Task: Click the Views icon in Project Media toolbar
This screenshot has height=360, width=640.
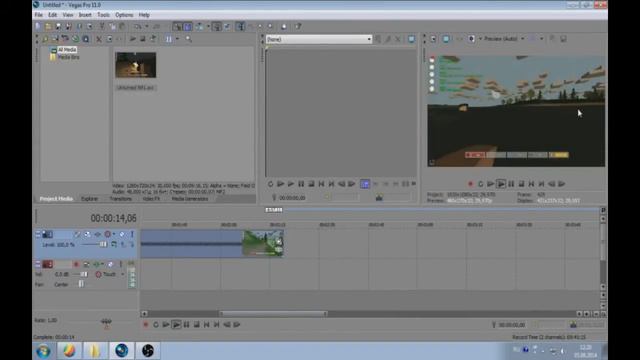Action: (x=169, y=39)
